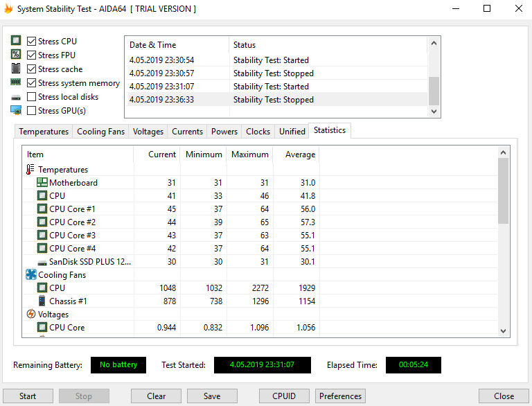Click the Minimum column header
532x406 pixels.
click(x=203, y=155)
